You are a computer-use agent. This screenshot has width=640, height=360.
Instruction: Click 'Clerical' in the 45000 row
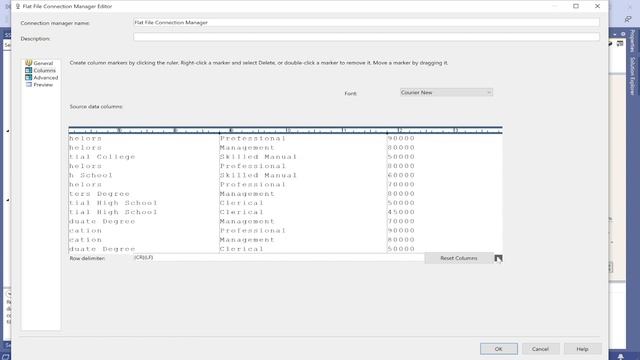[x=242, y=212]
